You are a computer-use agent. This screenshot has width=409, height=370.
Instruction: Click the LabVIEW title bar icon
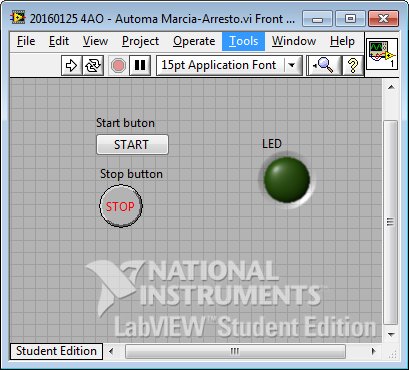[x=18, y=18]
